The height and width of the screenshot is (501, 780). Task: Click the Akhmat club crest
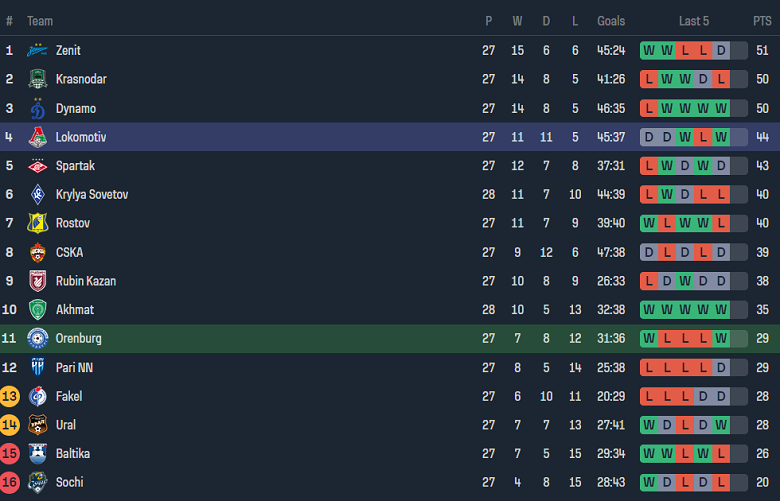tap(38, 310)
